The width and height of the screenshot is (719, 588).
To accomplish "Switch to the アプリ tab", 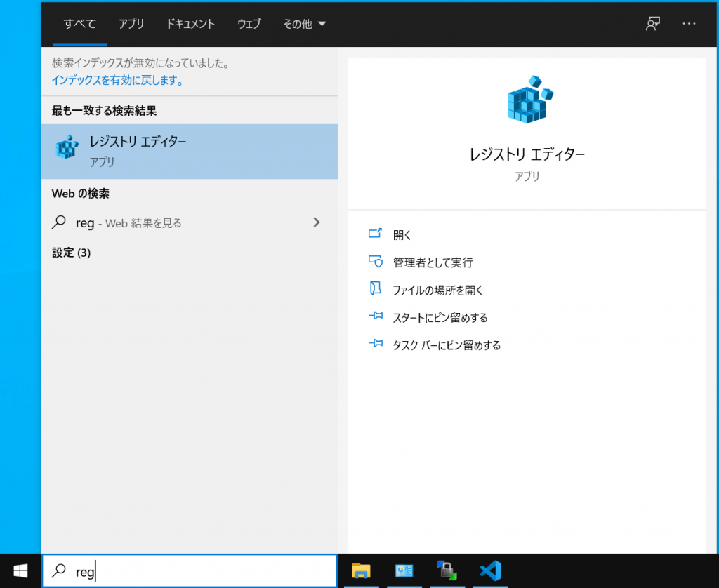I will pos(131,24).
